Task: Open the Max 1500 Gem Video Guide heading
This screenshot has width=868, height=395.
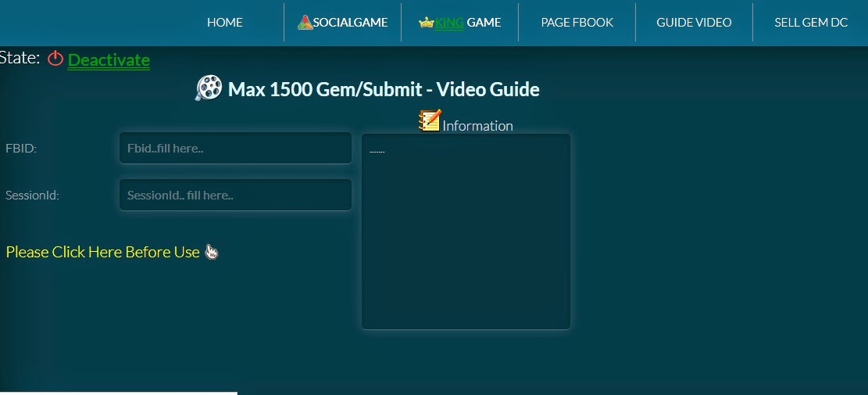Action: [384, 89]
